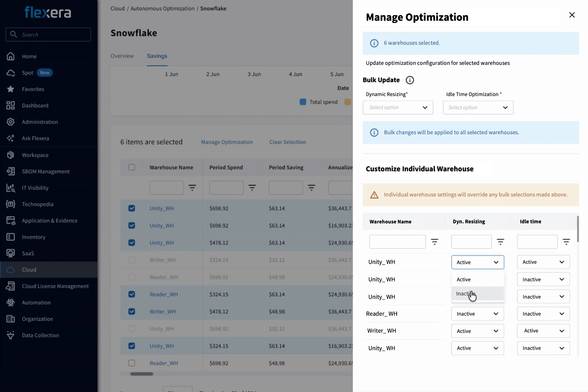This screenshot has height=392, width=588.
Task: Open Autonomous Optimization breadcrumb link
Action: pos(163,9)
